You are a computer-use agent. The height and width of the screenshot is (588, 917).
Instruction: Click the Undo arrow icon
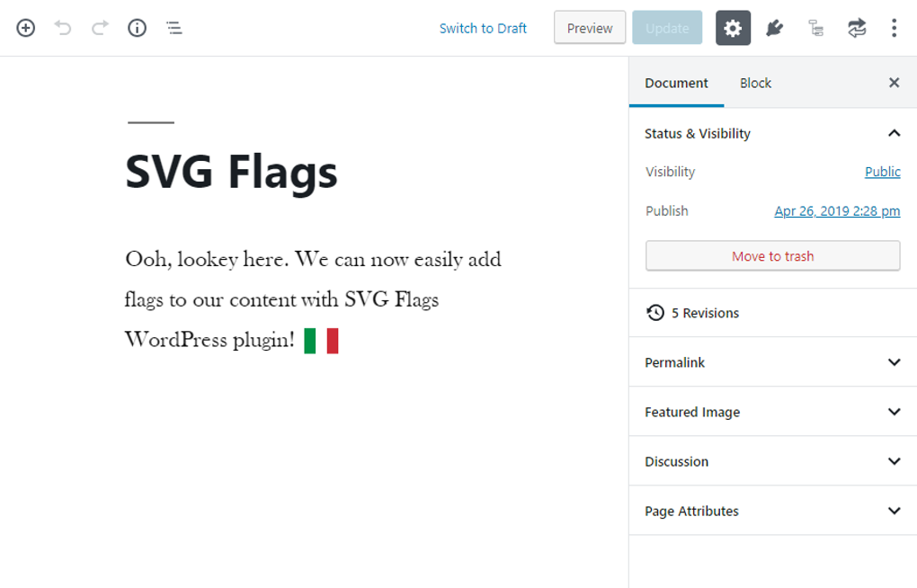(x=62, y=28)
